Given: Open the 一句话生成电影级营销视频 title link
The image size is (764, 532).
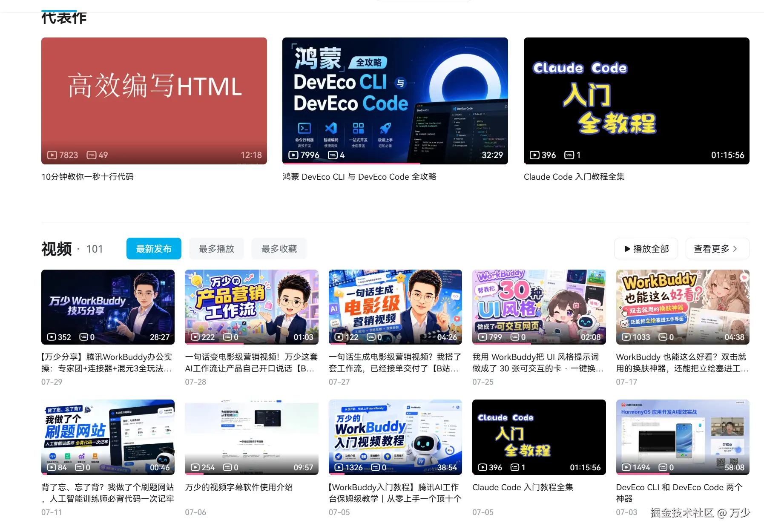Looking at the screenshot, I should [395, 362].
